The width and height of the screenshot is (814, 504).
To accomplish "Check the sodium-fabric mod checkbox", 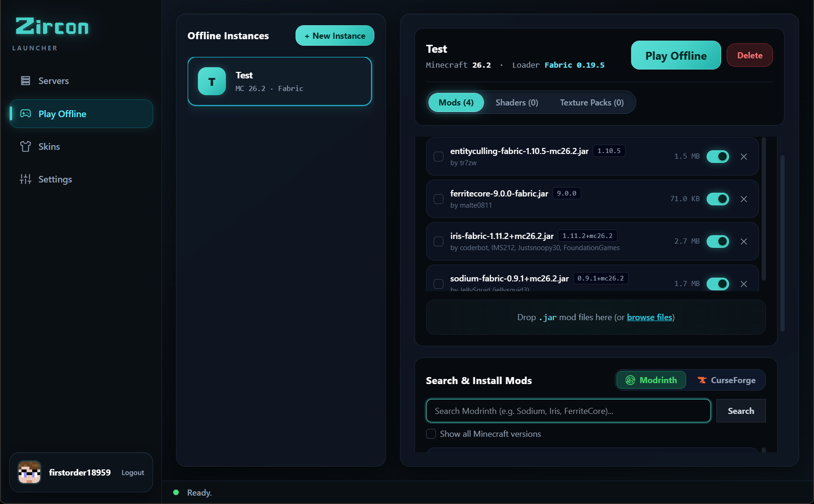I will tap(438, 284).
